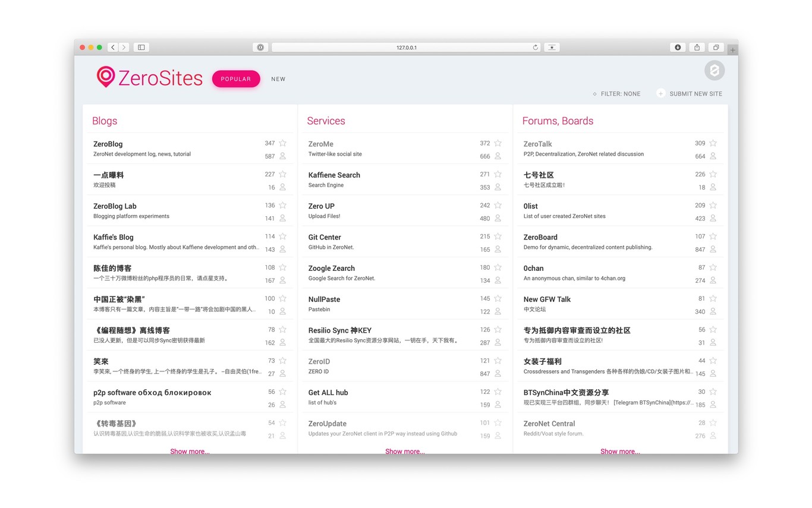Star the ZeroTalk forum entry

click(x=713, y=143)
